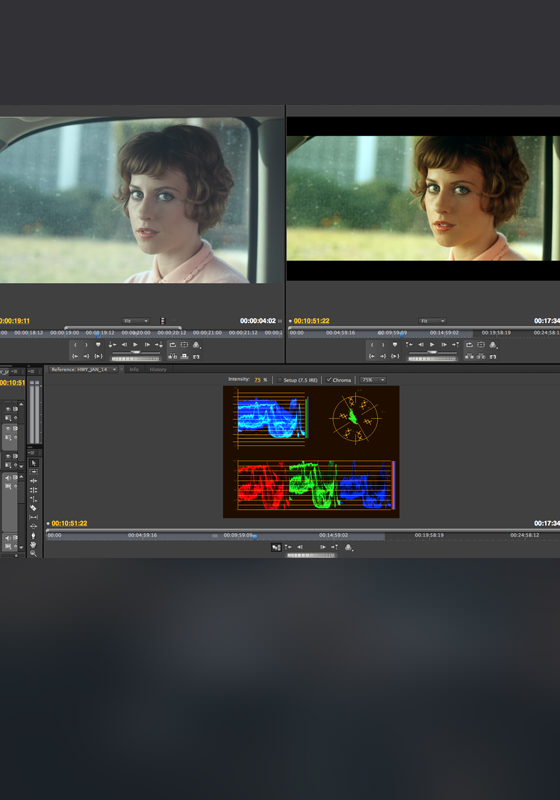
Task: Adjust Program monitor shuttle slider
Action: (x=432, y=352)
